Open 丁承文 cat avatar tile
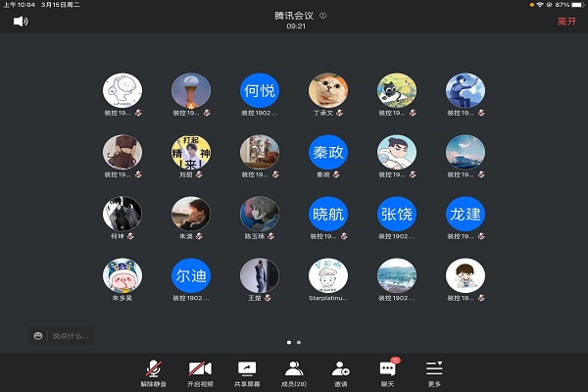 [x=328, y=91]
